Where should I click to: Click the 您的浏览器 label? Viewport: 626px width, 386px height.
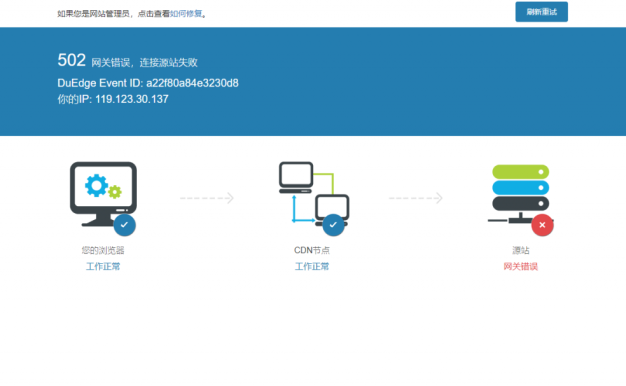tap(103, 250)
